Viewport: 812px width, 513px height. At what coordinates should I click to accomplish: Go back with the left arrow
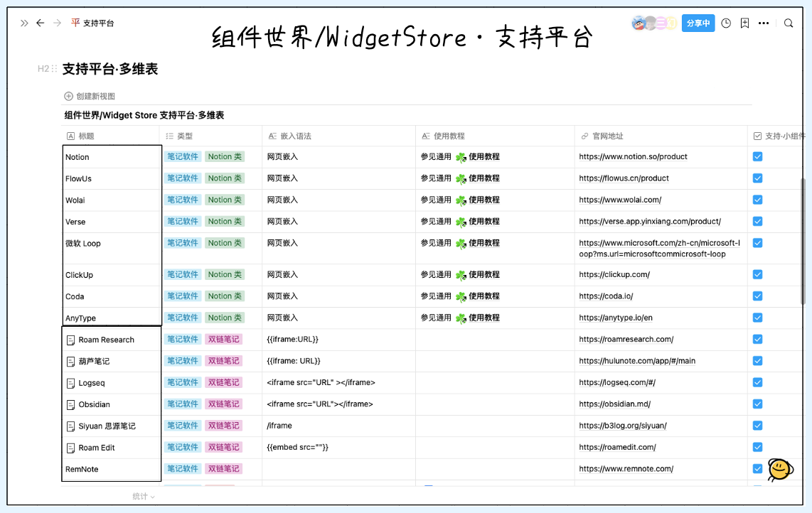tap(41, 23)
